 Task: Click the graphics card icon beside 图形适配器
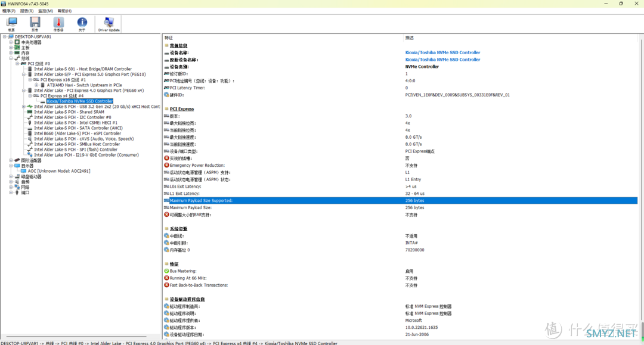pos(17,160)
